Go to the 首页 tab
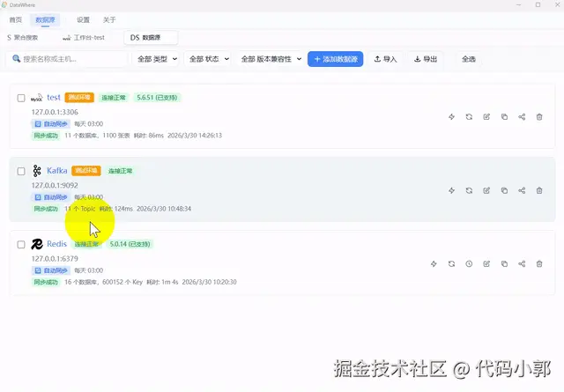564x392 pixels. tap(16, 19)
